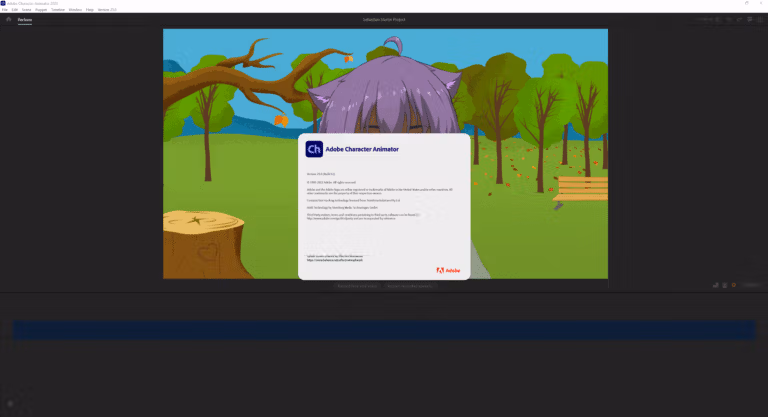Open the Scene menu
The height and width of the screenshot is (417, 768).
(26, 10)
